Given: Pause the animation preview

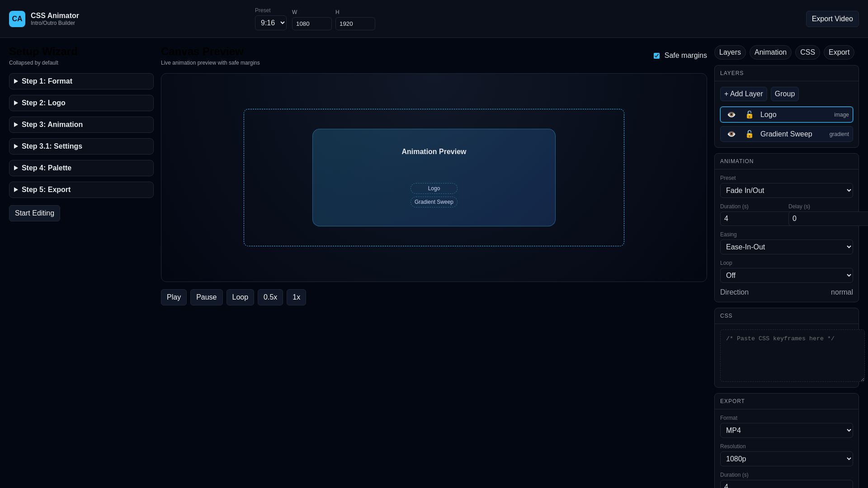Looking at the screenshot, I should [207, 297].
